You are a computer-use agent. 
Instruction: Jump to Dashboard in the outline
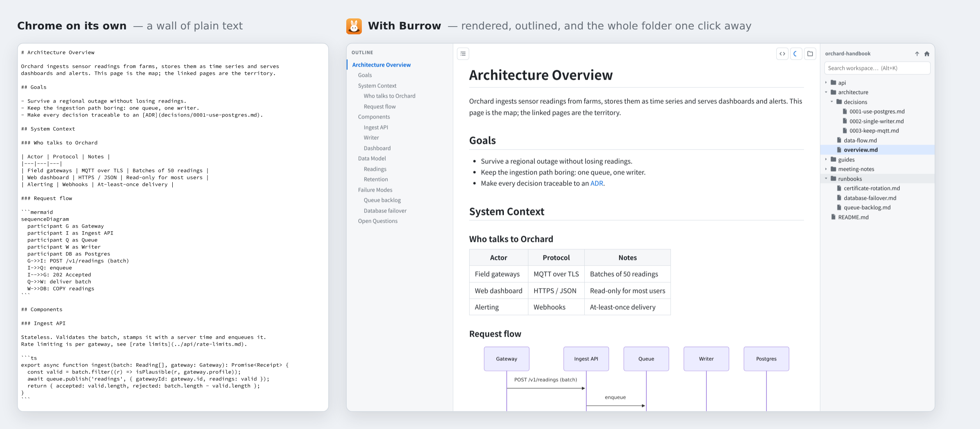[377, 148]
